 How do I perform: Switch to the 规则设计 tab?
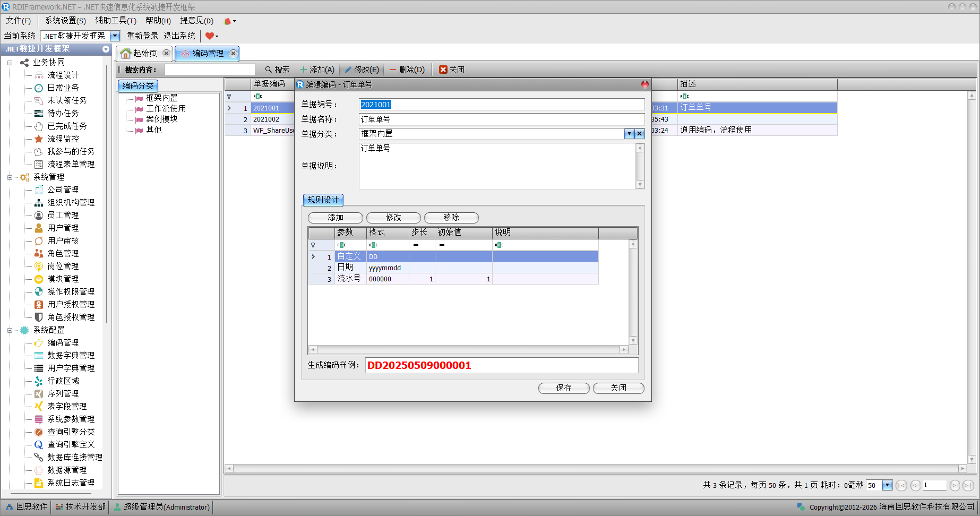pos(323,200)
